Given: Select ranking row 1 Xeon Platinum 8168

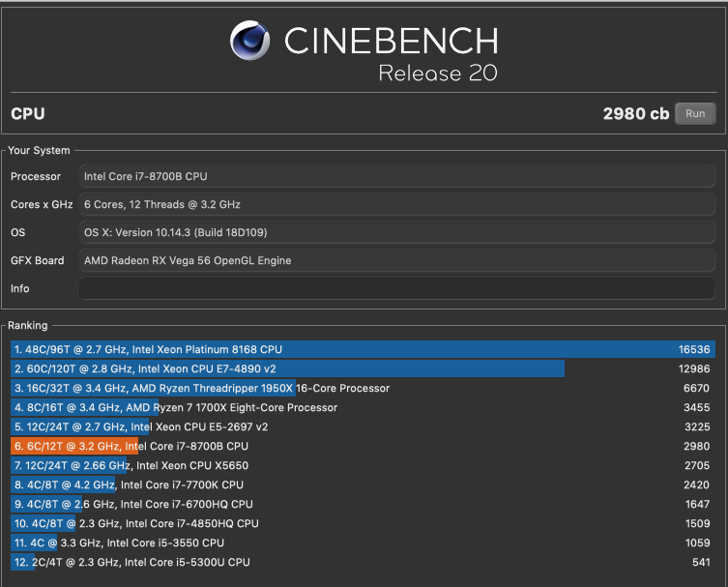Looking at the screenshot, I should [x=364, y=349].
